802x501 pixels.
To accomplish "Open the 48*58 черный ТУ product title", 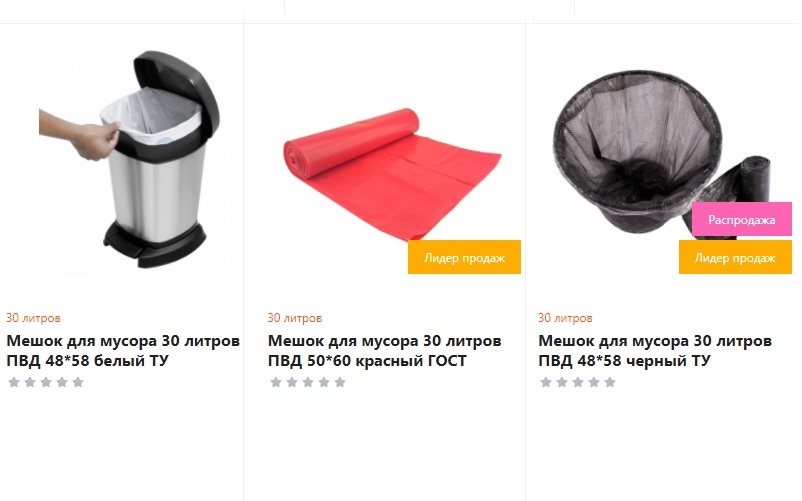I will [655, 350].
